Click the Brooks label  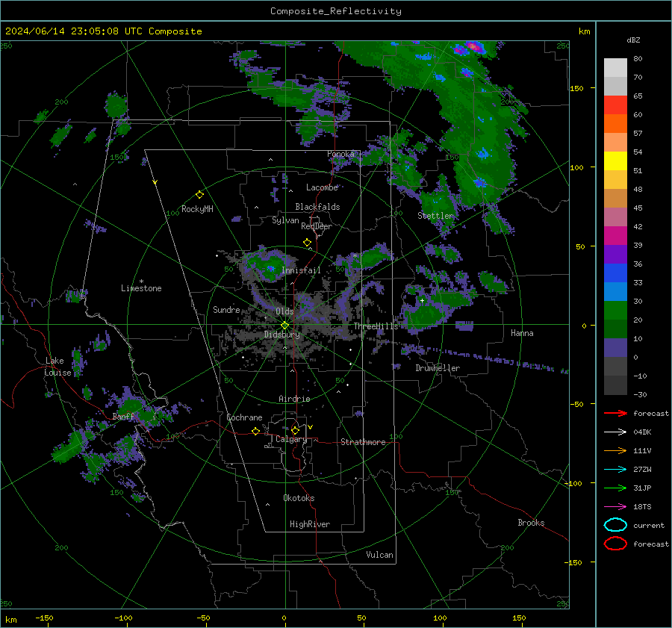[x=531, y=523]
